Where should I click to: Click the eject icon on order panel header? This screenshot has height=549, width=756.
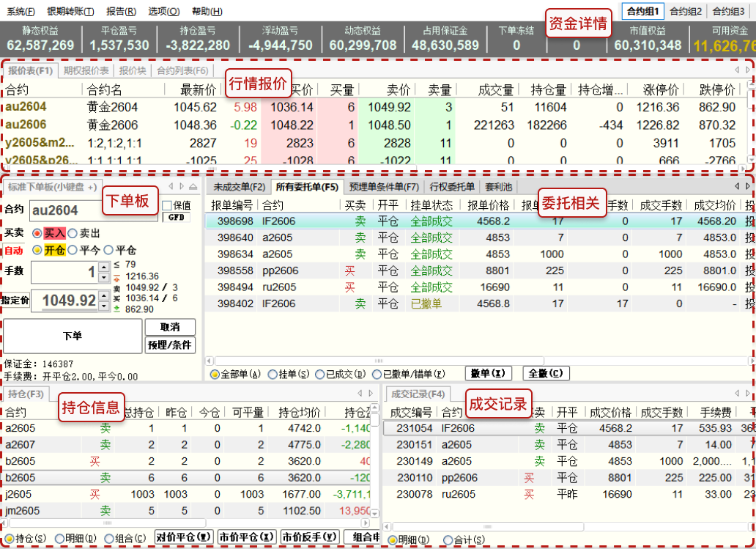[193, 187]
